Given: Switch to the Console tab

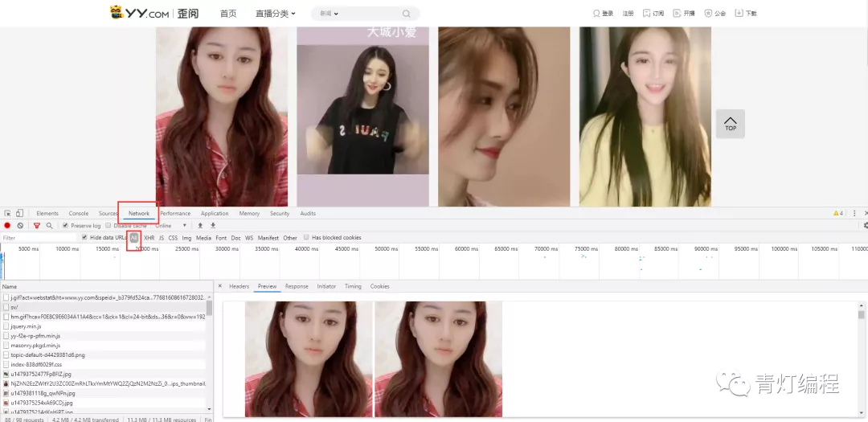Looking at the screenshot, I should [x=79, y=213].
